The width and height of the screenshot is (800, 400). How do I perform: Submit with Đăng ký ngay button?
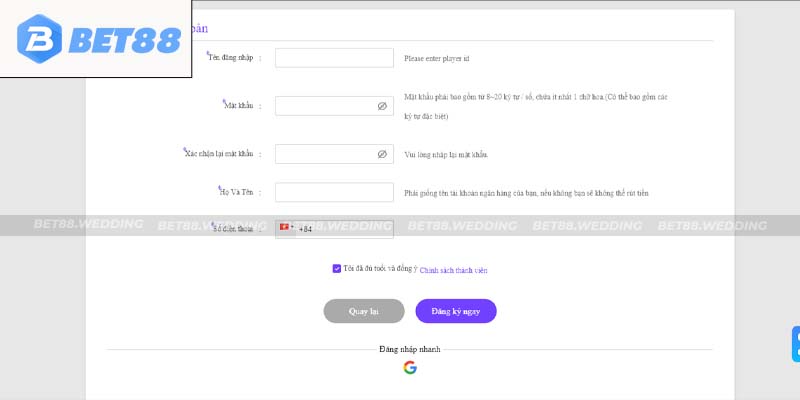tap(456, 311)
